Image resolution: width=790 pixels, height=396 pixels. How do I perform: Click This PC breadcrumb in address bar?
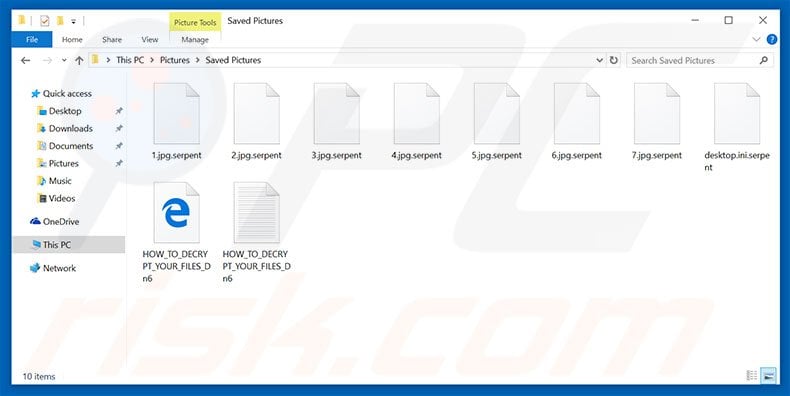pyautogui.click(x=130, y=60)
